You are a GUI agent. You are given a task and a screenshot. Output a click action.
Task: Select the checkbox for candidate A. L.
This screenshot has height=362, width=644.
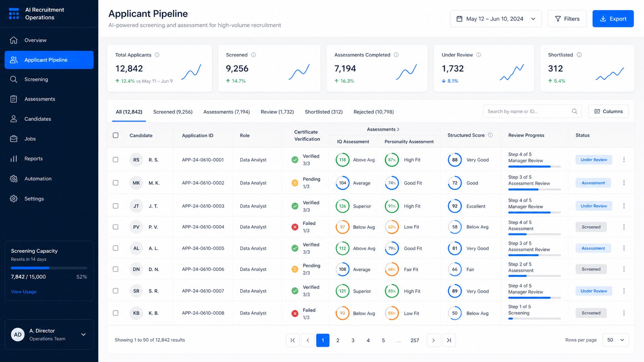point(116,248)
